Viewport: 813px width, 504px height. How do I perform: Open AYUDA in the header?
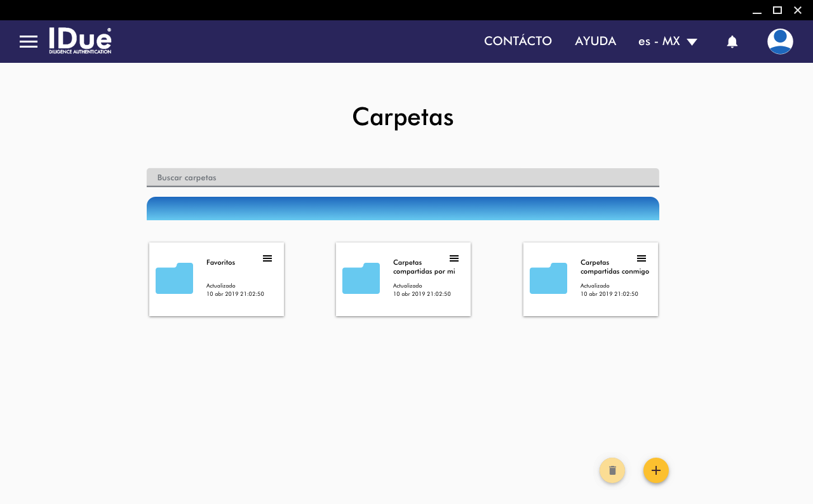(595, 41)
